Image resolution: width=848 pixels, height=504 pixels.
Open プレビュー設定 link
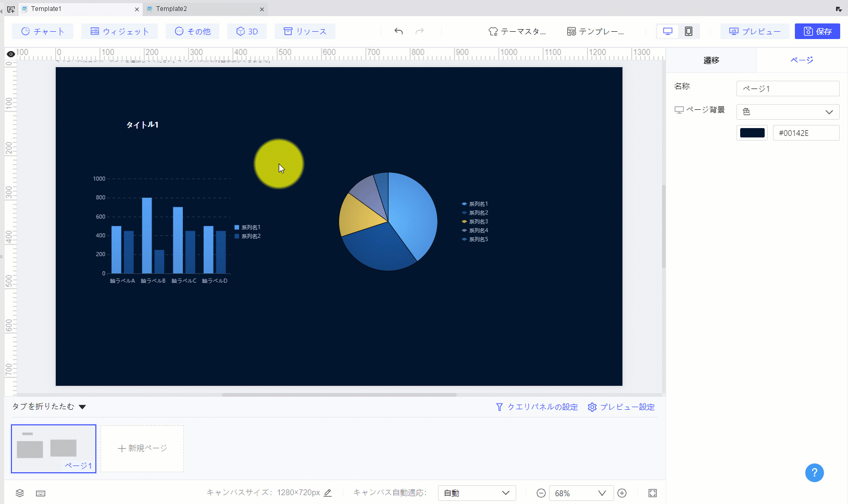click(621, 407)
